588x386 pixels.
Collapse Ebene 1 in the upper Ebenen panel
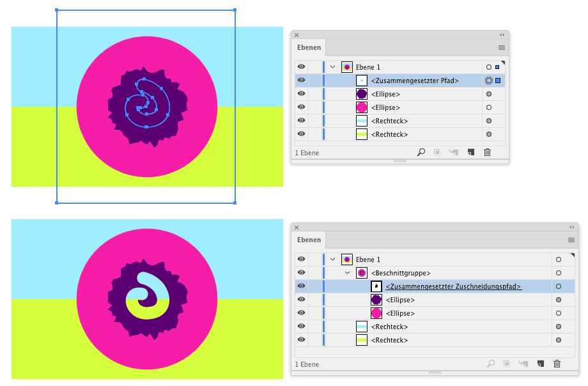[332, 67]
